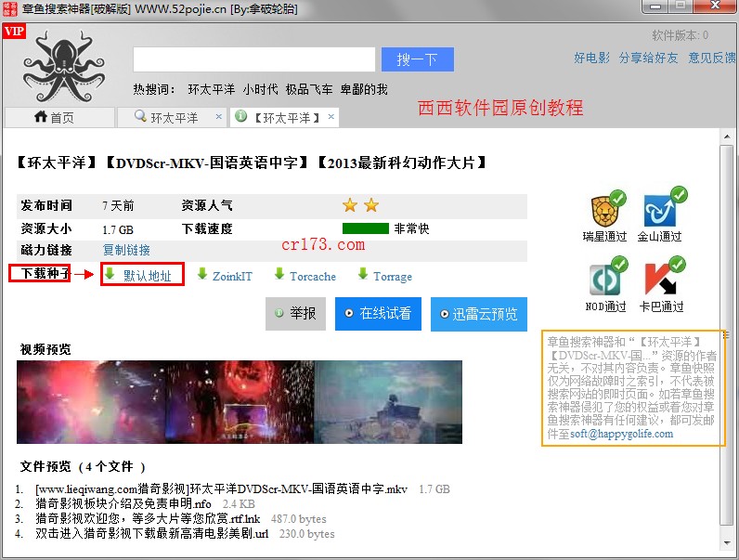This screenshot has height=560, width=739.
Task: Click the green arrow beside Torrage
Action: click(363, 274)
